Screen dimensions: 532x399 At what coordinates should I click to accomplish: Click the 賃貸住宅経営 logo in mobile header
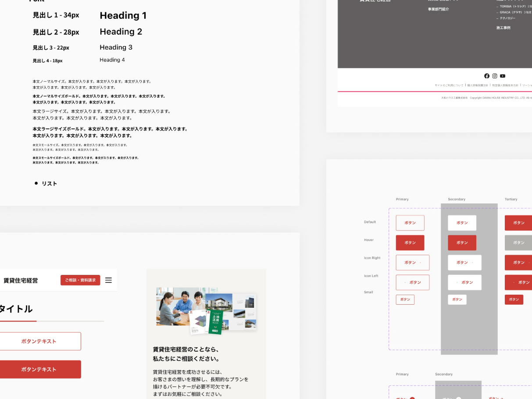click(21, 281)
